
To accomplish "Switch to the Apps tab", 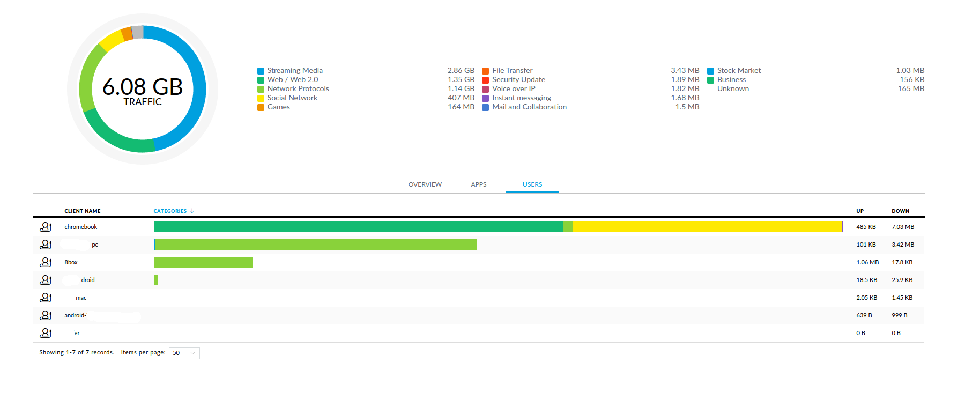I will [478, 184].
